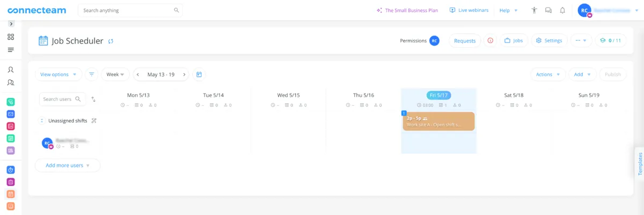Open the calendar date picker icon
The height and width of the screenshot is (215, 644).
pyautogui.click(x=199, y=75)
